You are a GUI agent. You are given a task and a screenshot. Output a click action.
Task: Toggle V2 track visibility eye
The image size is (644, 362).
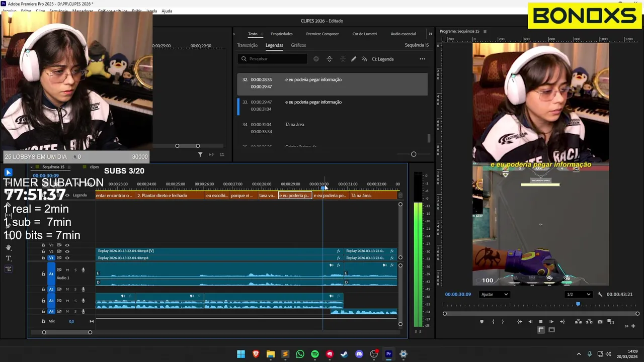coord(67,251)
